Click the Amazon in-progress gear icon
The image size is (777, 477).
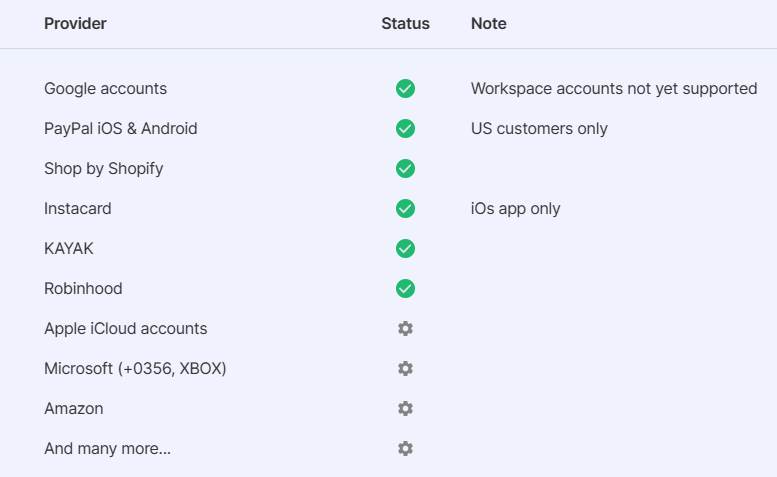(x=405, y=409)
